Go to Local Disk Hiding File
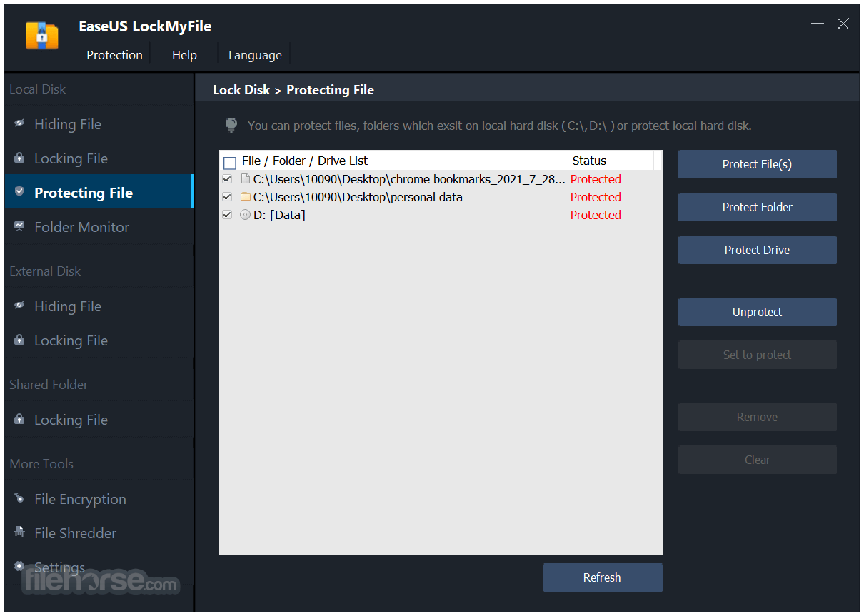The width and height of the screenshot is (864, 616). point(99,123)
